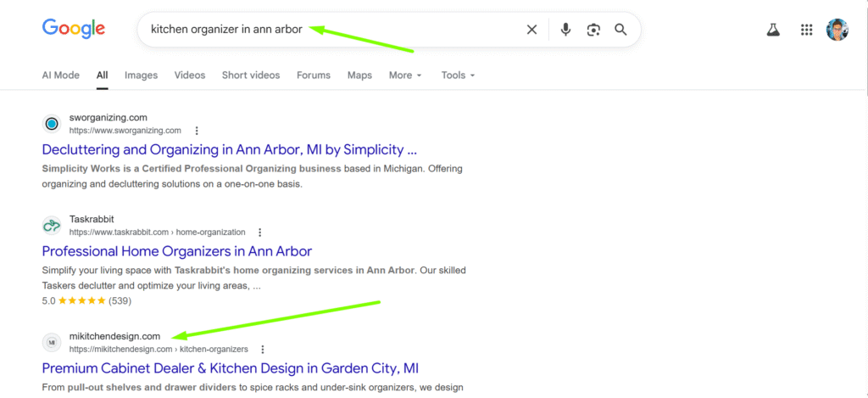This screenshot has height=398, width=868.
Task: Open the Google account profile picture
Action: pyautogui.click(x=837, y=30)
